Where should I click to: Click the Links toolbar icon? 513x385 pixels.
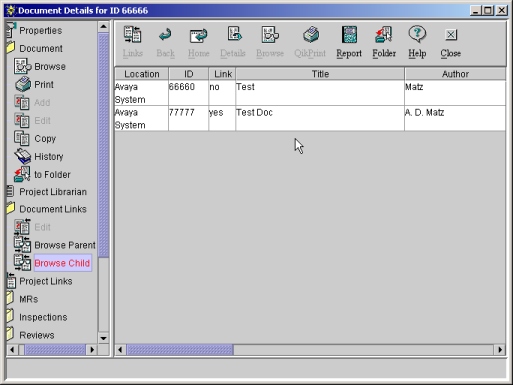pos(133,35)
